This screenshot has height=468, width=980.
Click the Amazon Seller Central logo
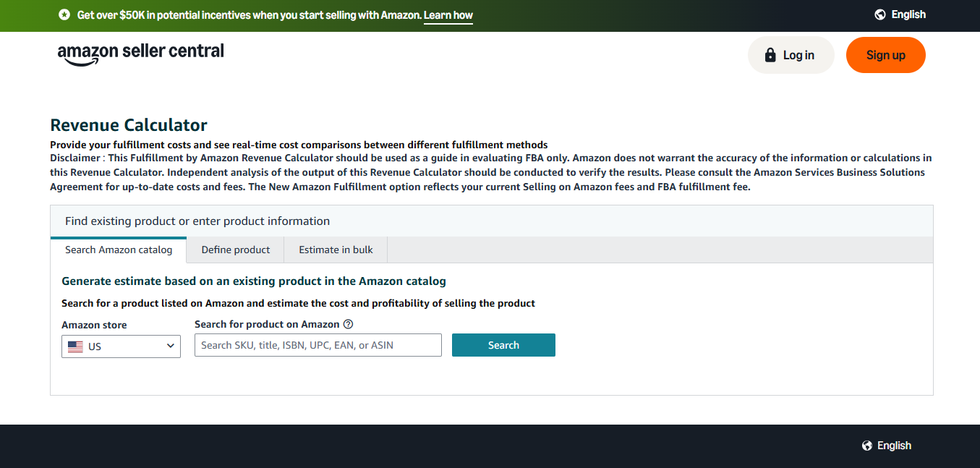[x=140, y=51]
